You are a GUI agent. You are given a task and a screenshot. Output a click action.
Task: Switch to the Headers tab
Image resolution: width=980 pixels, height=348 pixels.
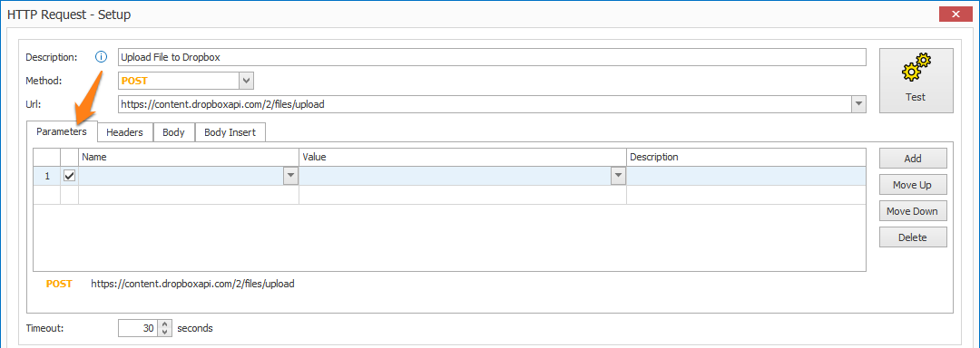point(125,132)
